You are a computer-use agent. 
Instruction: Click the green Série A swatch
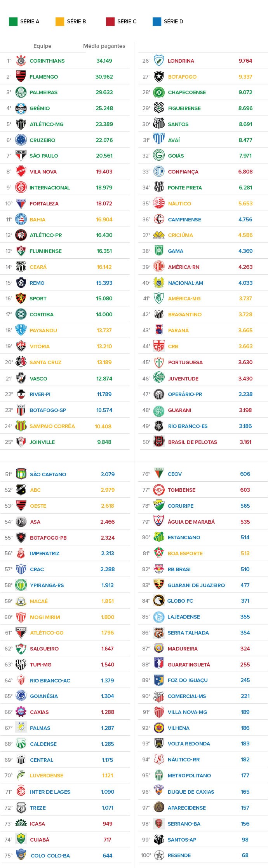coord(13,21)
